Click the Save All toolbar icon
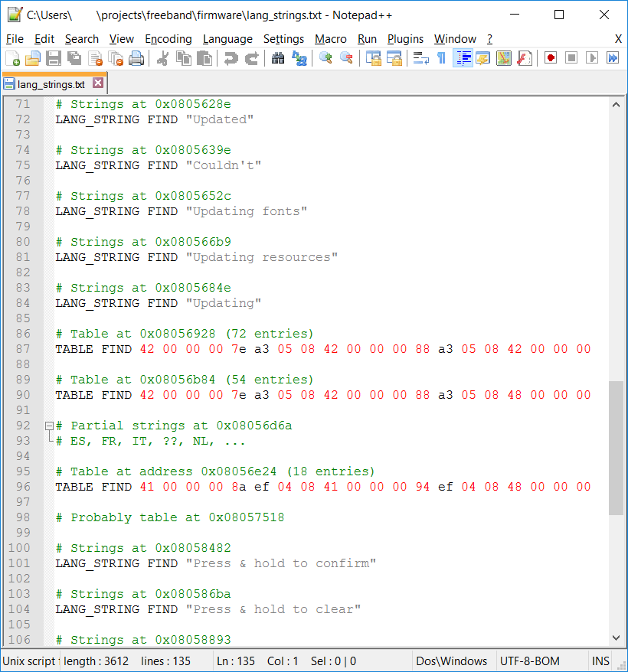The width and height of the screenshot is (628, 672). 74,58
